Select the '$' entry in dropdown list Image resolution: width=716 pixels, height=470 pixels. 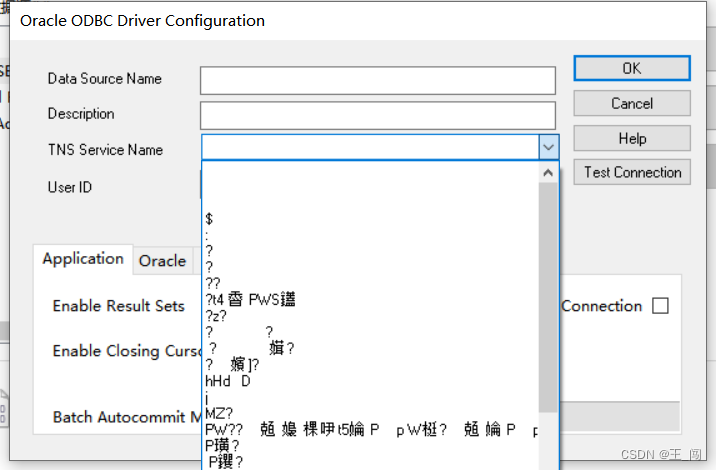point(370,219)
